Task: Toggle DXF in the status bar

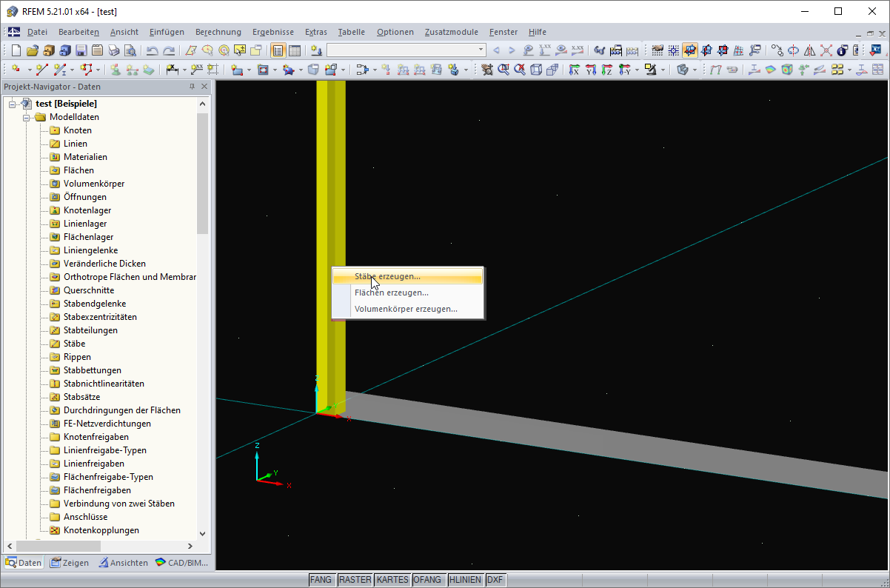Action: click(x=495, y=580)
